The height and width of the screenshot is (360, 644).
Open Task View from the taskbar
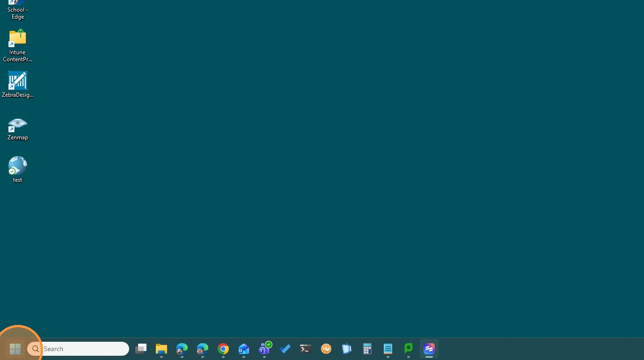[141, 349]
